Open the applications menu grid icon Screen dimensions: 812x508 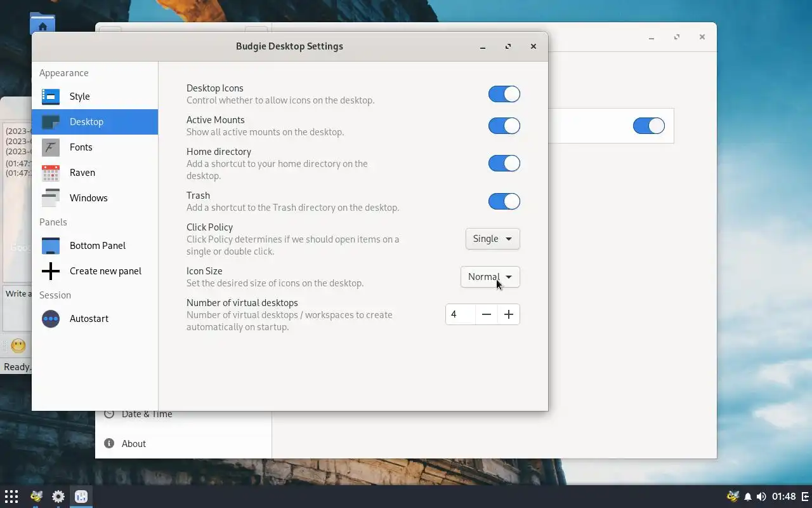click(11, 497)
